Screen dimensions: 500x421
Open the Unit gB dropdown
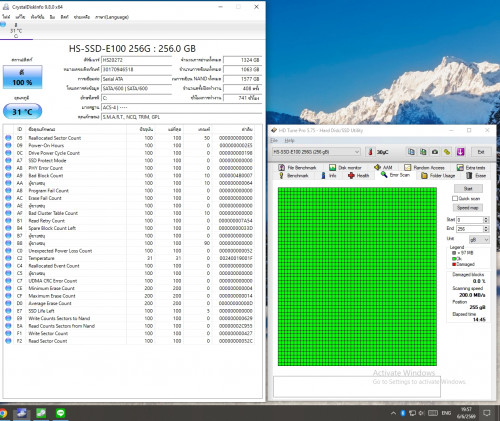click(x=479, y=239)
